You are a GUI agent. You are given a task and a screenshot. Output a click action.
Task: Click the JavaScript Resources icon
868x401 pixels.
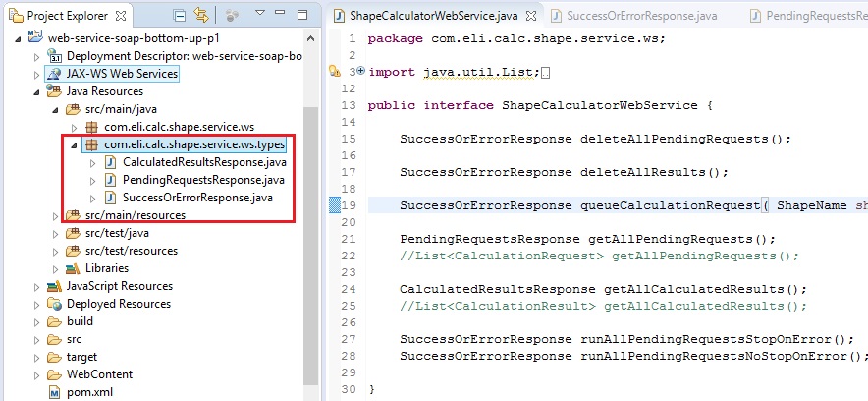[x=54, y=286]
